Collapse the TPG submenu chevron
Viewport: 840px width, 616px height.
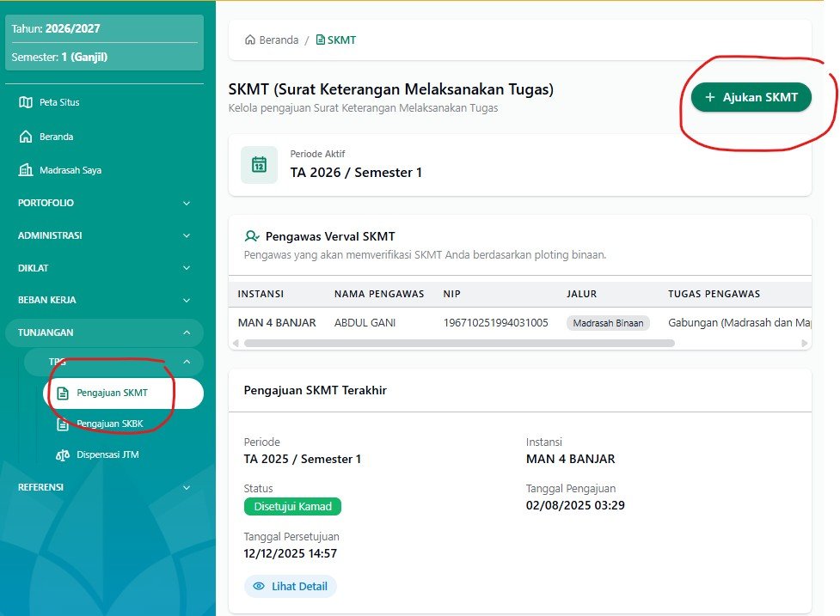tap(187, 362)
